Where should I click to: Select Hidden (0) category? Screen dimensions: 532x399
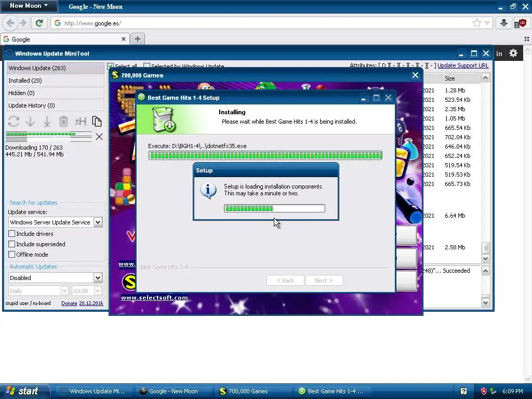(55, 93)
